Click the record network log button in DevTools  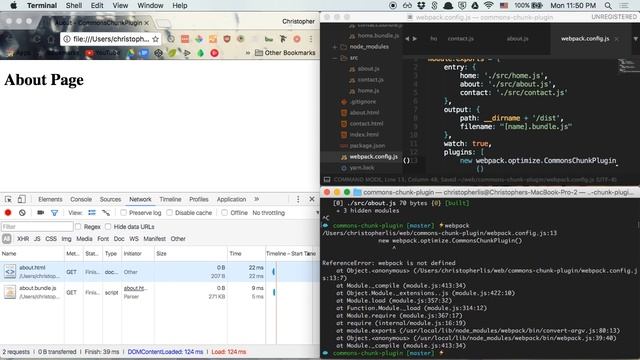(x=8, y=213)
